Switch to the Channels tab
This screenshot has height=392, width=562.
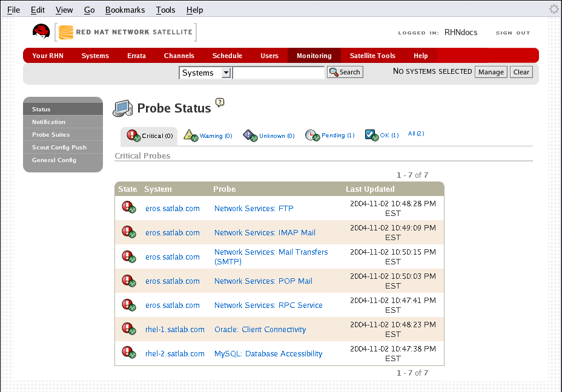[179, 56]
